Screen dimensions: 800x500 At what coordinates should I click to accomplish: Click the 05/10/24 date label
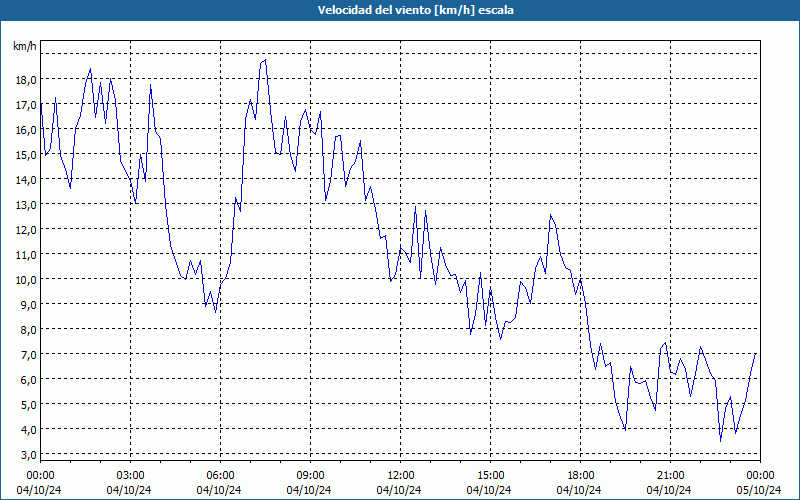759,490
